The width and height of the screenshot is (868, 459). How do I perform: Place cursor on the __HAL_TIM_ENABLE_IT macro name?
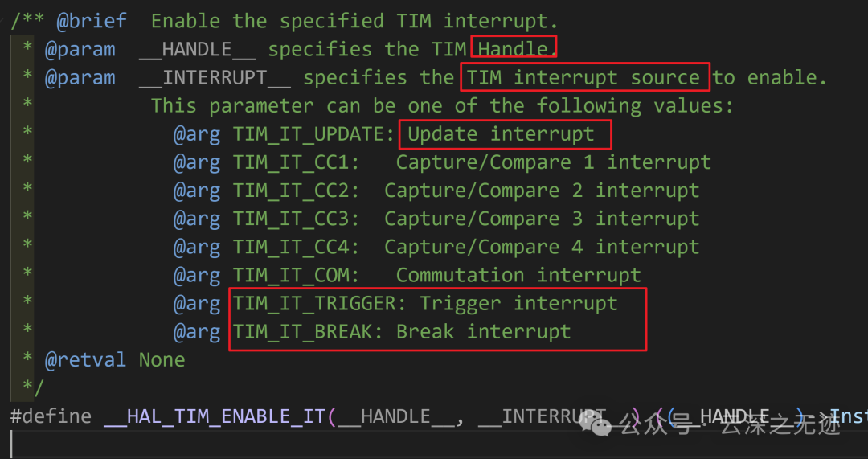215,416
